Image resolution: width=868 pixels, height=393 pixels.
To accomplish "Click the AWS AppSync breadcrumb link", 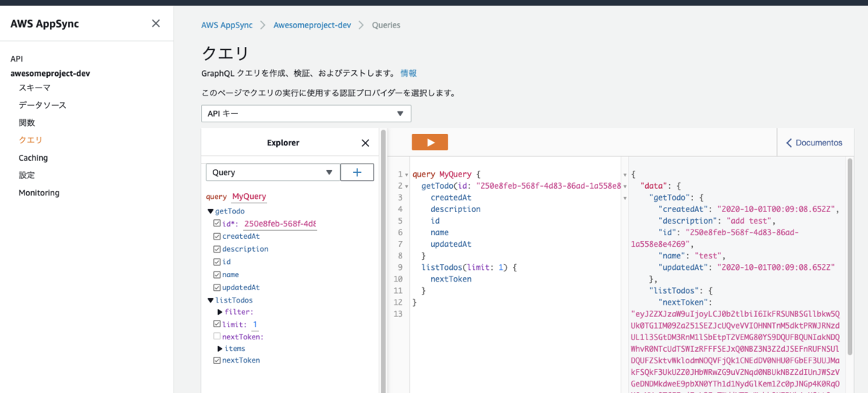I will [227, 25].
